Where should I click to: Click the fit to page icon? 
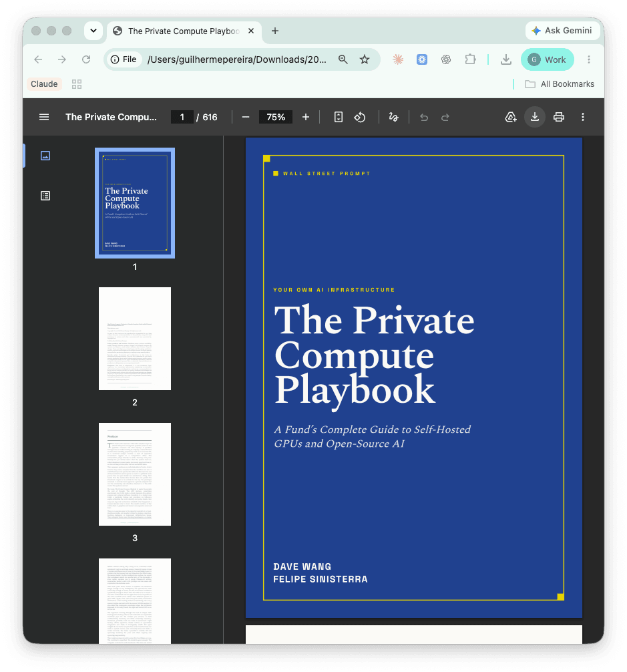point(339,117)
